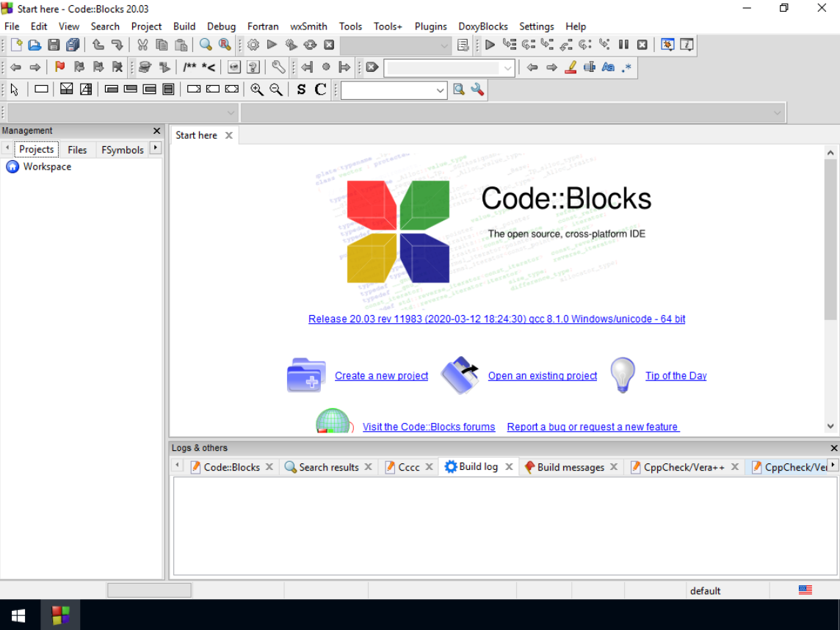Viewport: 840px width, 630px height.
Task: Click the Clear bookmarks icon
Action: click(x=117, y=68)
